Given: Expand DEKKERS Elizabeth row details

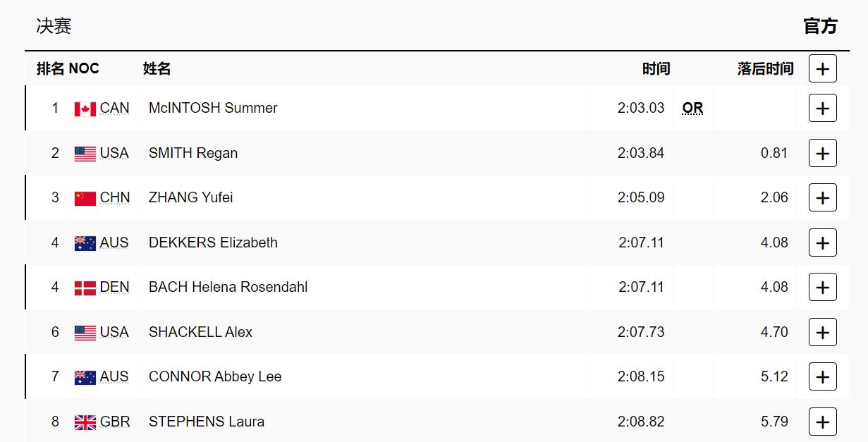Looking at the screenshot, I should point(822,243).
